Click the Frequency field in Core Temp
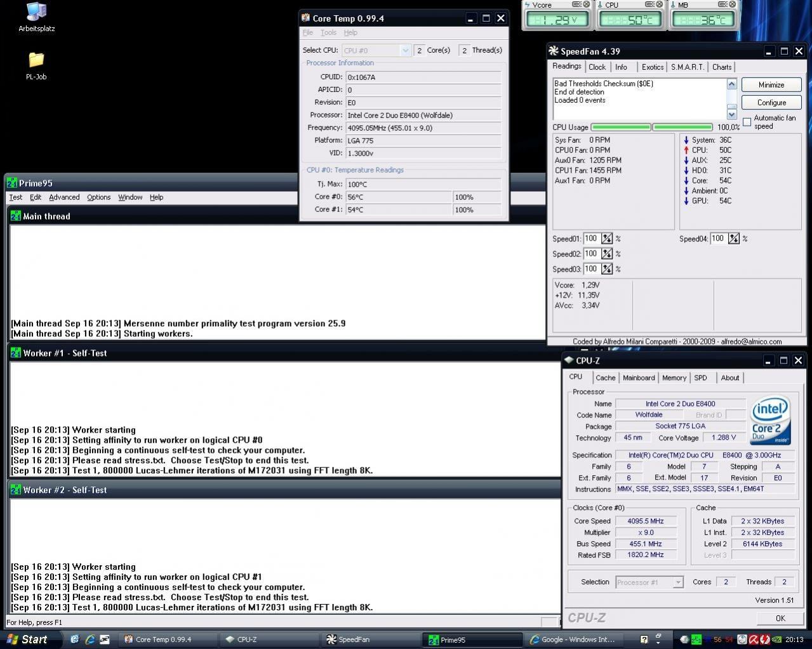The width and height of the screenshot is (812, 649). pos(423,128)
